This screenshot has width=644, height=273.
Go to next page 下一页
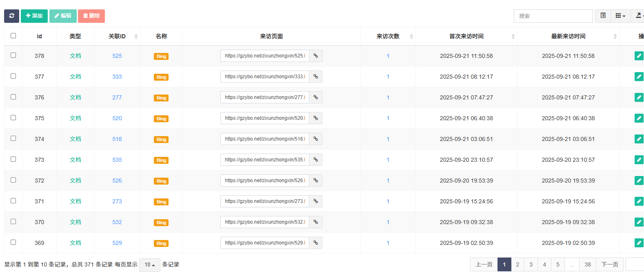[610, 265]
